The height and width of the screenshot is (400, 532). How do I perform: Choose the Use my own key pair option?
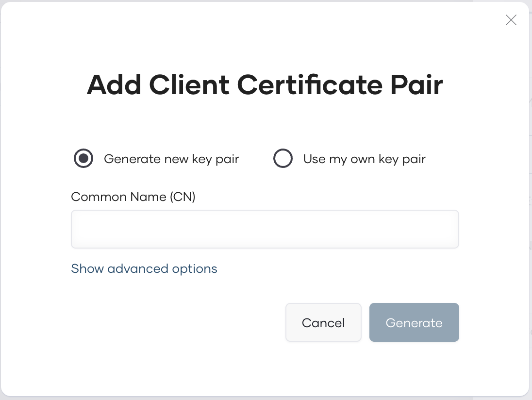coord(283,159)
